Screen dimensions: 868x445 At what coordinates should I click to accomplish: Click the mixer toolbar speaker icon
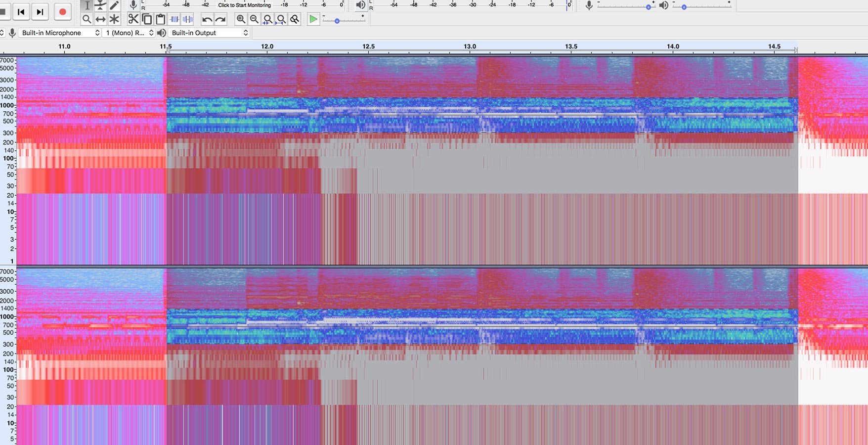(664, 5)
